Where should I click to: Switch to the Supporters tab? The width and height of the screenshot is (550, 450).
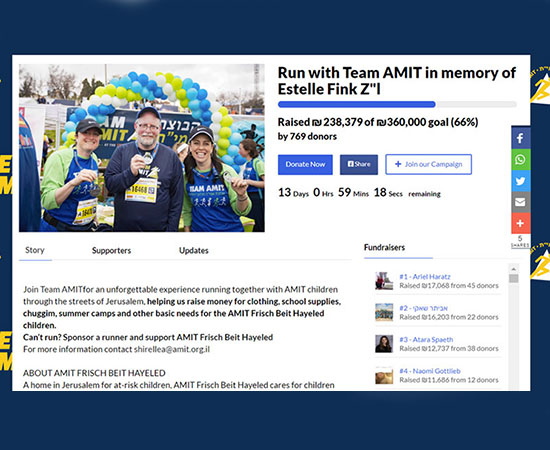click(x=111, y=250)
